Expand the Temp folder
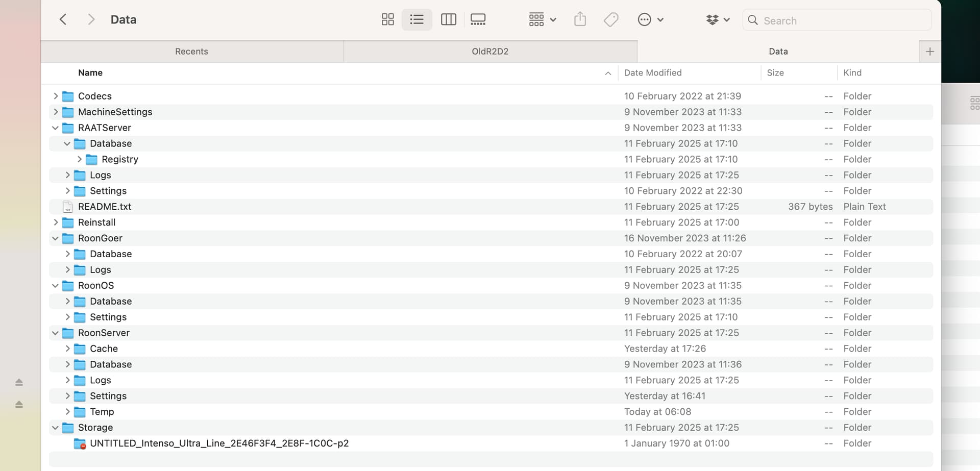Image resolution: width=980 pixels, height=471 pixels. 67,412
